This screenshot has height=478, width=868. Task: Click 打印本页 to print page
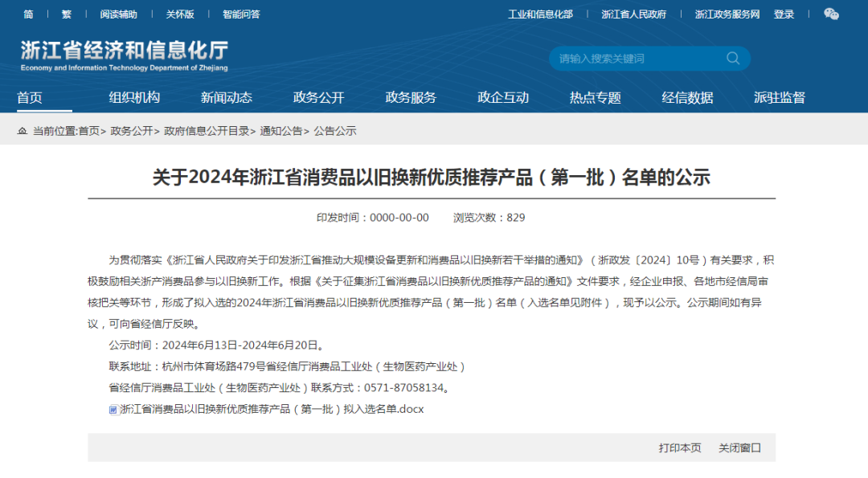pyautogui.click(x=680, y=447)
